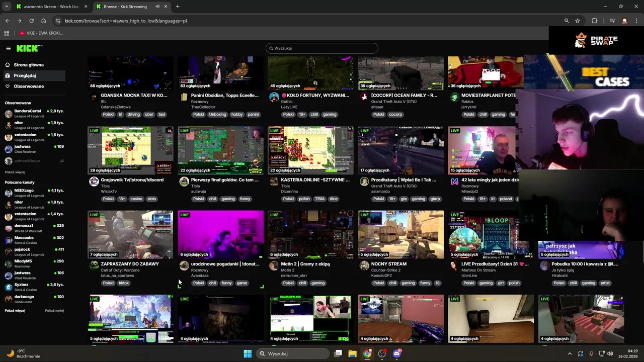Bookmark this page with star icon

[x=578, y=21]
